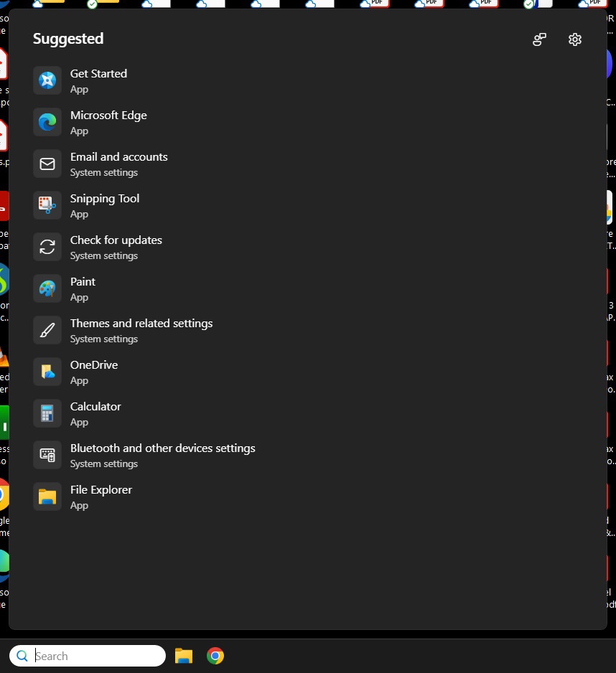
Task: Select the "Microsoft Edge" label
Action: 108,116
